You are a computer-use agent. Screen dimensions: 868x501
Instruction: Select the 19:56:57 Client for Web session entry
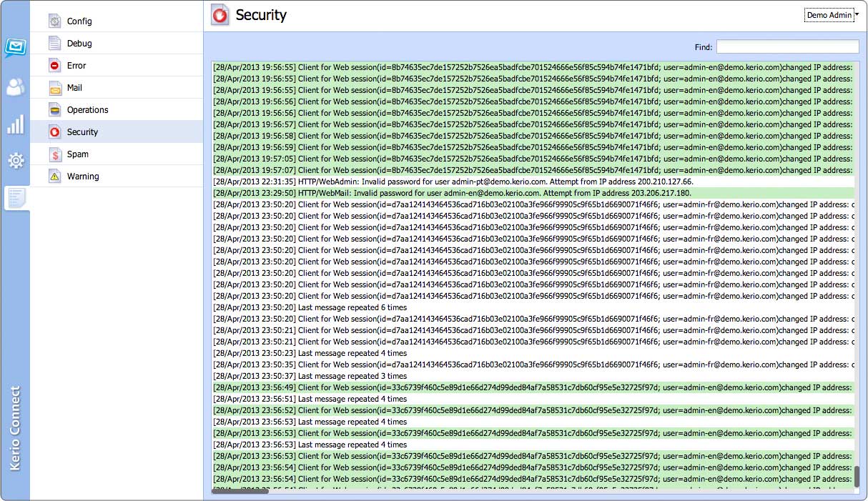[533, 124]
